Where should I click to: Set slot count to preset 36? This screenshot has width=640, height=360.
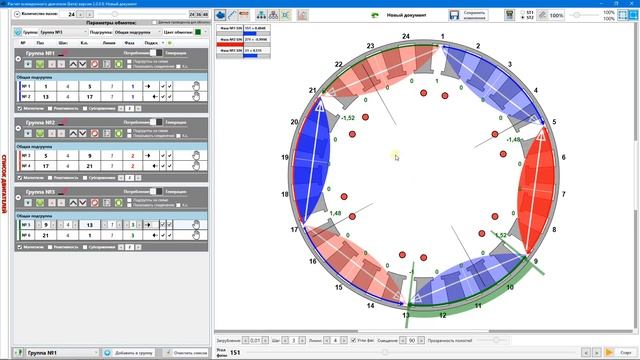[x=199, y=14]
